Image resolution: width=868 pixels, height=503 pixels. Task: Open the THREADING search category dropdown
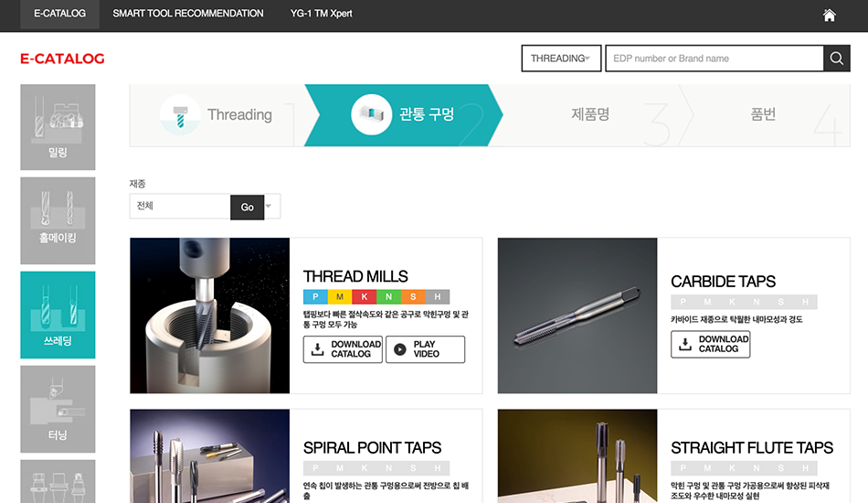coord(561,59)
